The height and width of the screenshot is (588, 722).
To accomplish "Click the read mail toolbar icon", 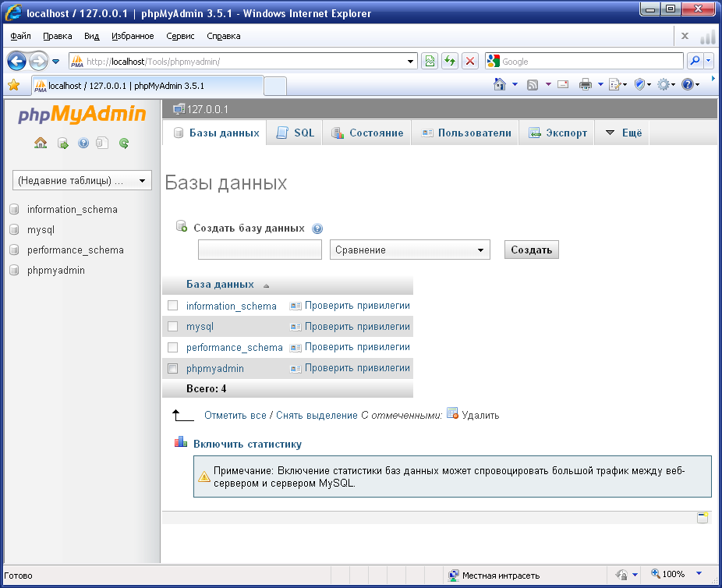I will tap(563, 84).
